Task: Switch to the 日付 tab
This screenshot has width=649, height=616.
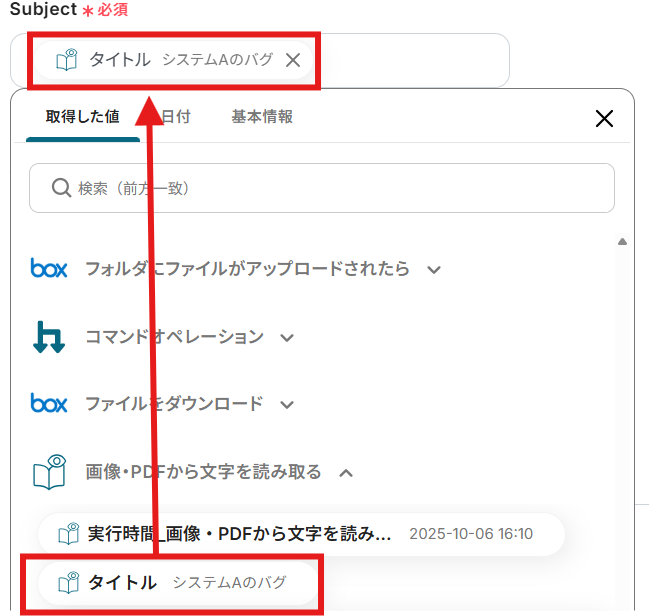Action: [x=177, y=117]
